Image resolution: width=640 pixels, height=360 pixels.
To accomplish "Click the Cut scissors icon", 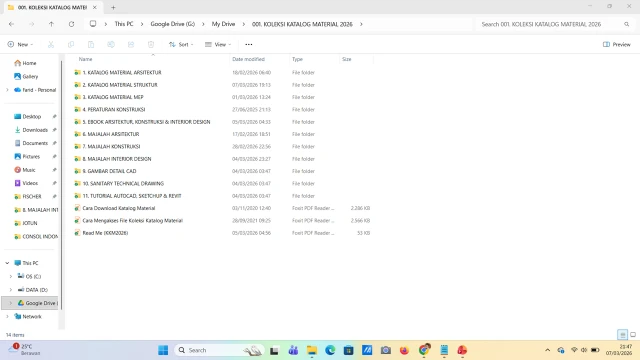I will coord(51,44).
